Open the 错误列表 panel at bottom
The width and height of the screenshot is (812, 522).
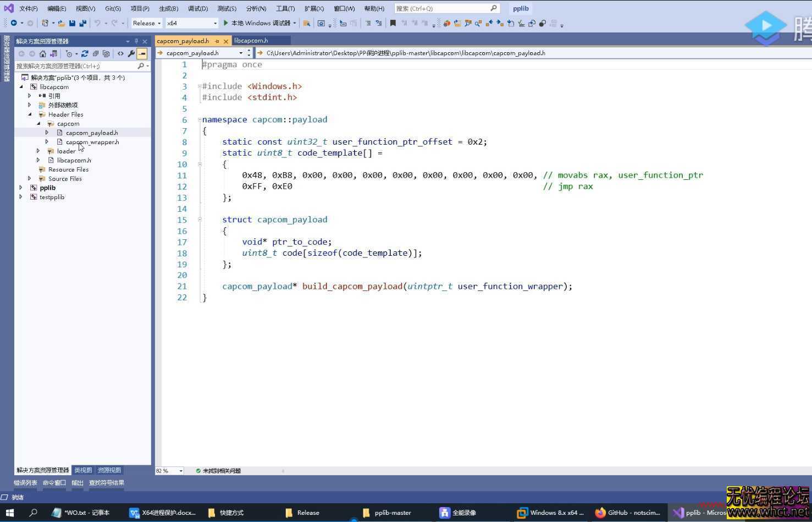click(x=25, y=482)
